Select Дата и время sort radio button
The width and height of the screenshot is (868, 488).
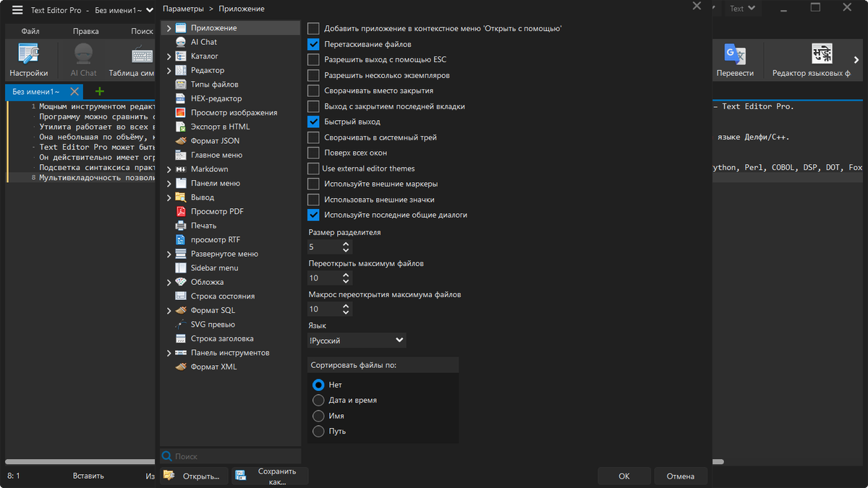tap(318, 400)
